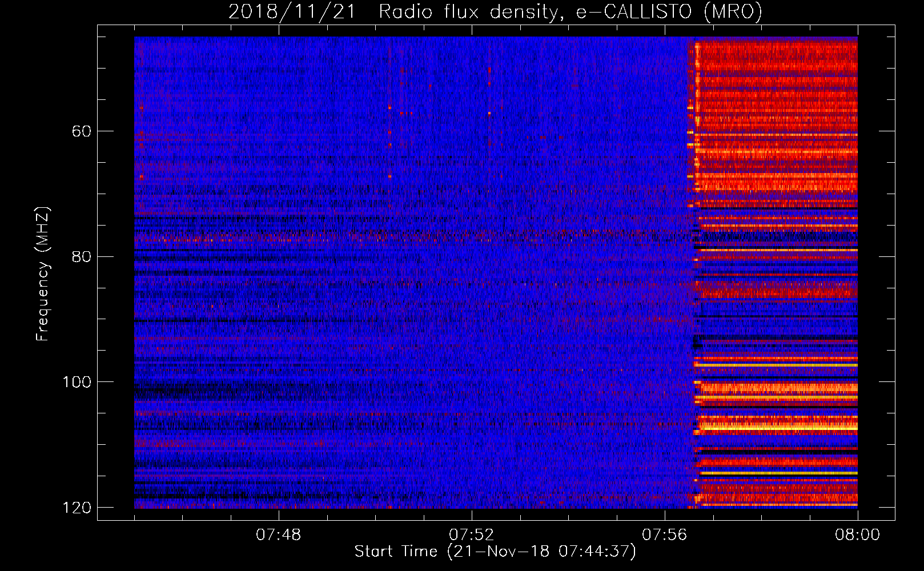Click the 07:52 time tick label
Image resolution: width=924 pixels, height=571 pixels.
click(471, 535)
